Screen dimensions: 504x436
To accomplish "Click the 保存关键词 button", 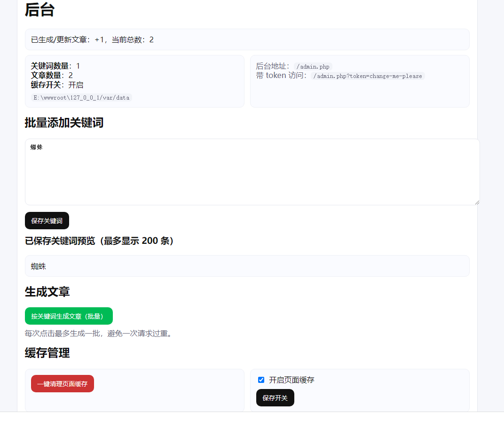I will point(47,221).
